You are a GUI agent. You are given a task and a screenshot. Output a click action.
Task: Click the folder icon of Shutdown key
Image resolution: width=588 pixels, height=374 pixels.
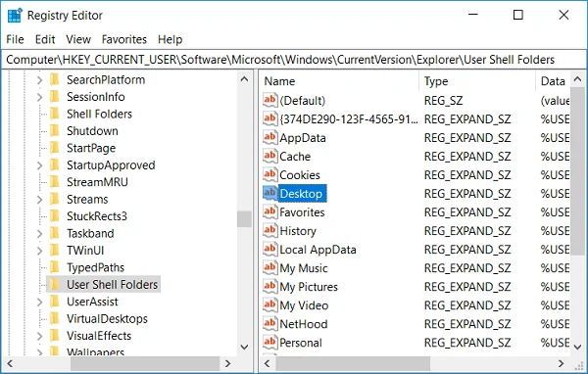(x=55, y=131)
